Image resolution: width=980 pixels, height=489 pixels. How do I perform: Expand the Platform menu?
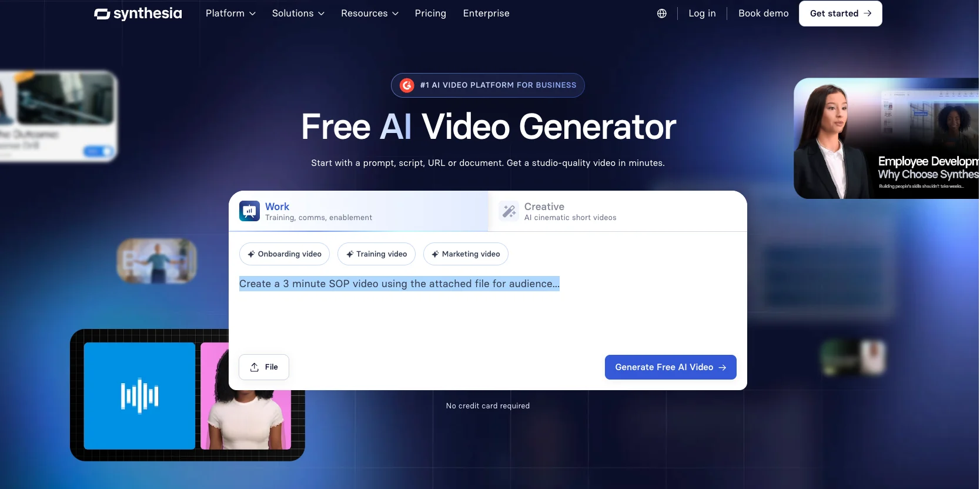pyautogui.click(x=230, y=14)
